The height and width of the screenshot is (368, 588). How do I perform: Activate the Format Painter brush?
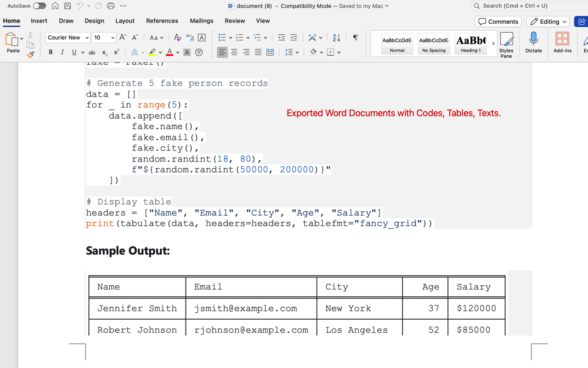(30, 55)
